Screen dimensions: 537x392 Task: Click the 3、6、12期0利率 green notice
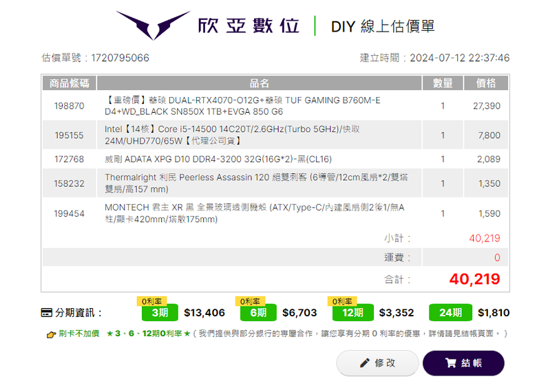point(148,334)
